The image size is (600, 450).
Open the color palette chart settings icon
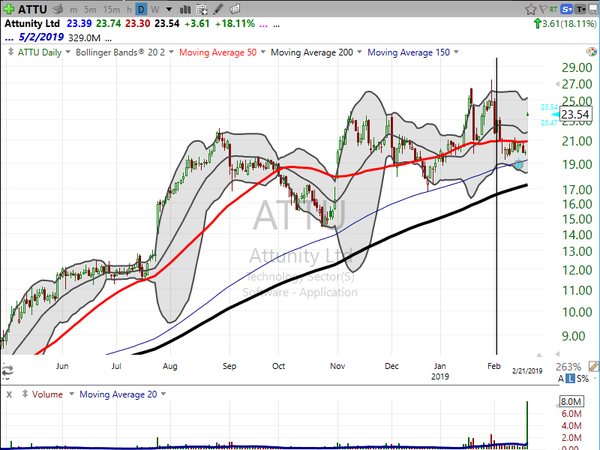[591, 52]
